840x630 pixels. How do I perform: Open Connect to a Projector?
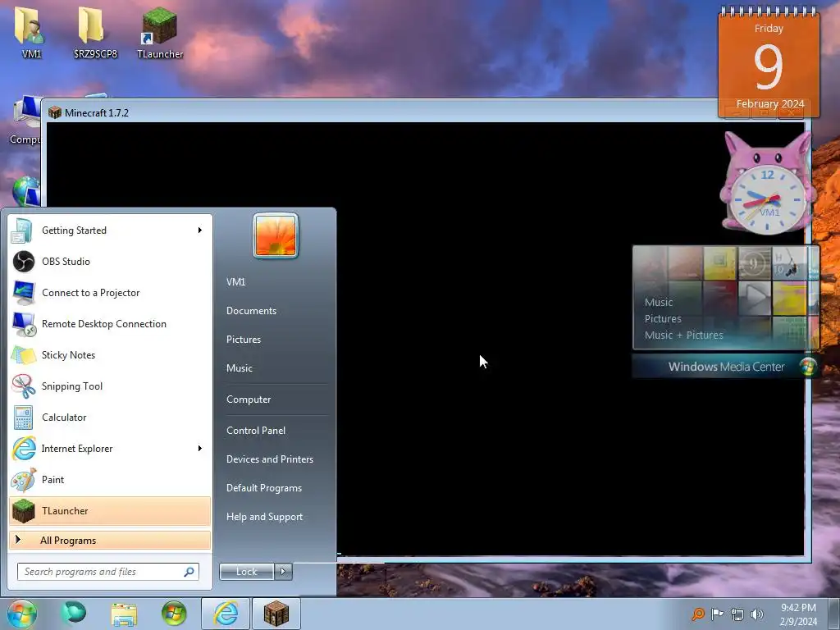[x=110, y=293]
